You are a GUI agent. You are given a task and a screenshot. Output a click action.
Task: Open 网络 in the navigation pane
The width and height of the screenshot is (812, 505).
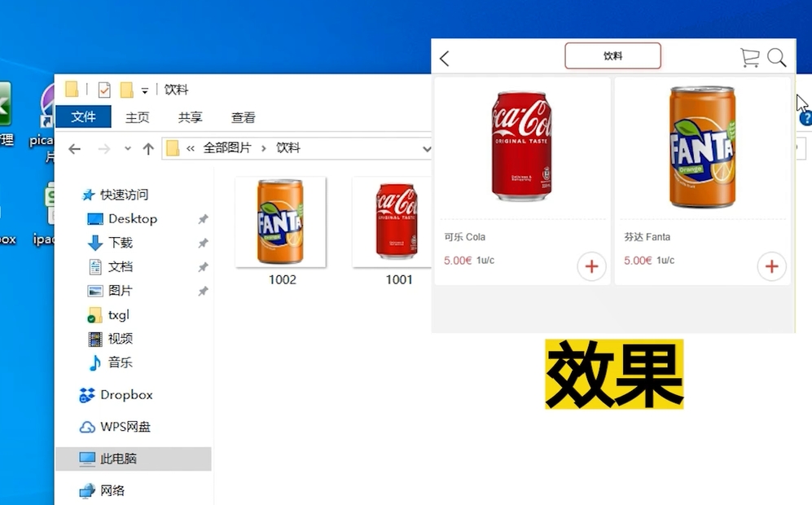pos(112,490)
